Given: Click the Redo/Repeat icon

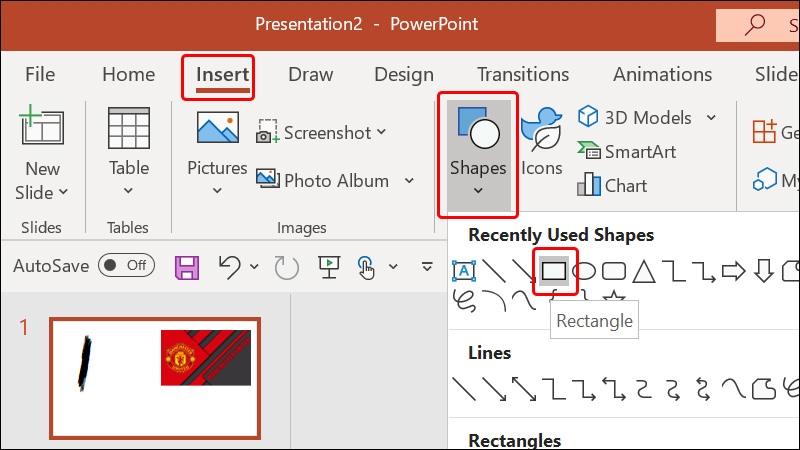Looking at the screenshot, I should coord(286,267).
